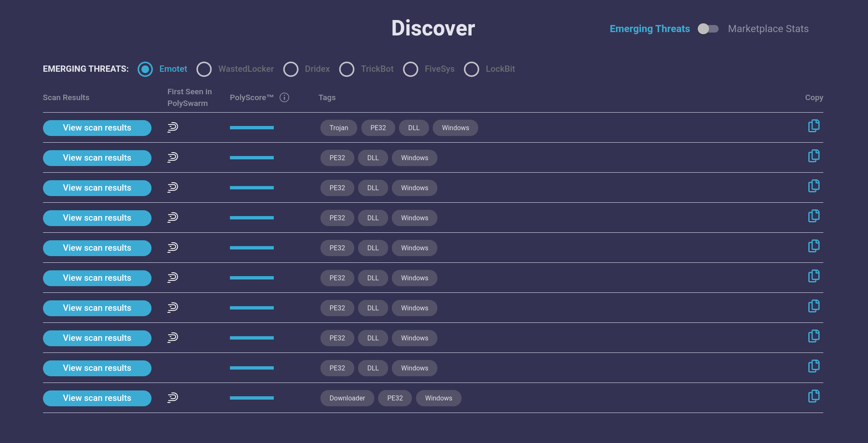Click the PolyScore™ column header
Image resolution: width=868 pixels, height=443 pixels.
point(252,98)
